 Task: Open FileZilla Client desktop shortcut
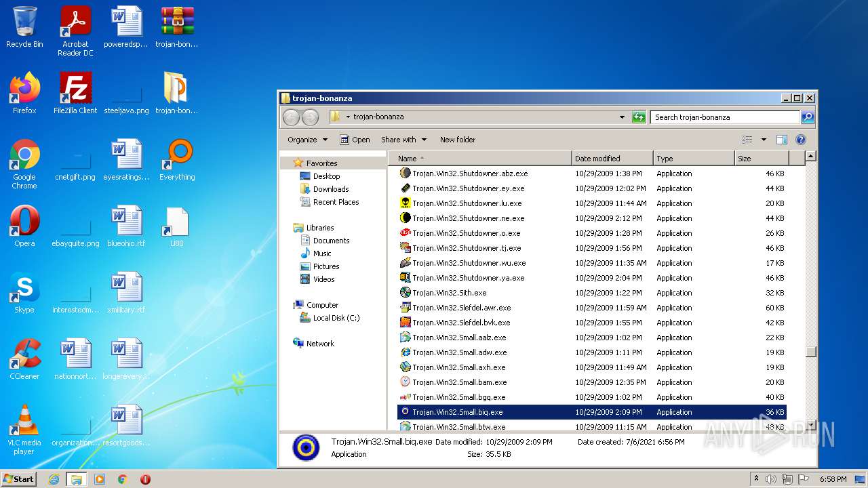(x=75, y=94)
